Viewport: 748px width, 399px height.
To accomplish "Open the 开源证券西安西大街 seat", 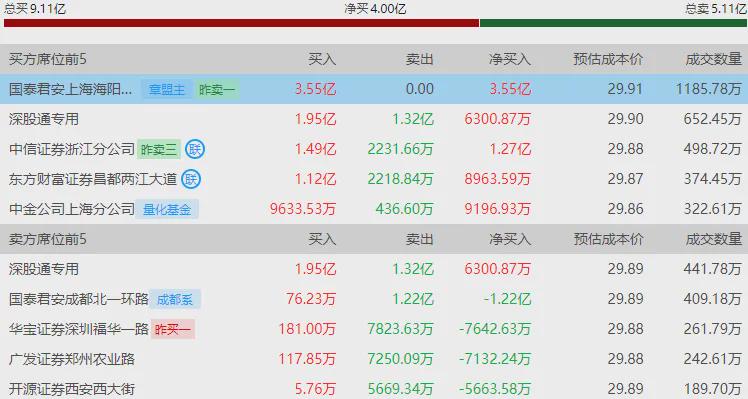I will point(72,389).
